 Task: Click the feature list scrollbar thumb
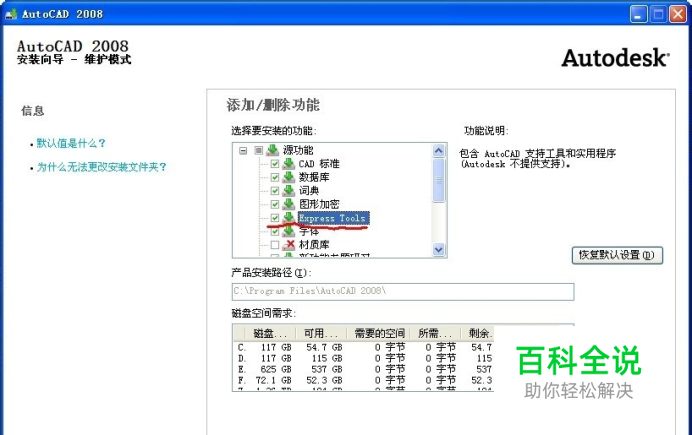[438, 180]
